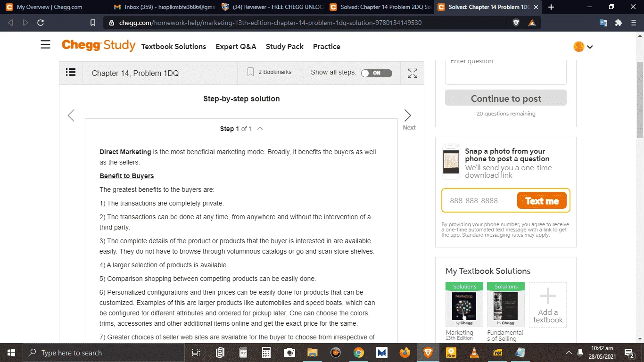Collapse Step 1 with chevron
Screen dimensions: 644x362
[x=260, y=128]
